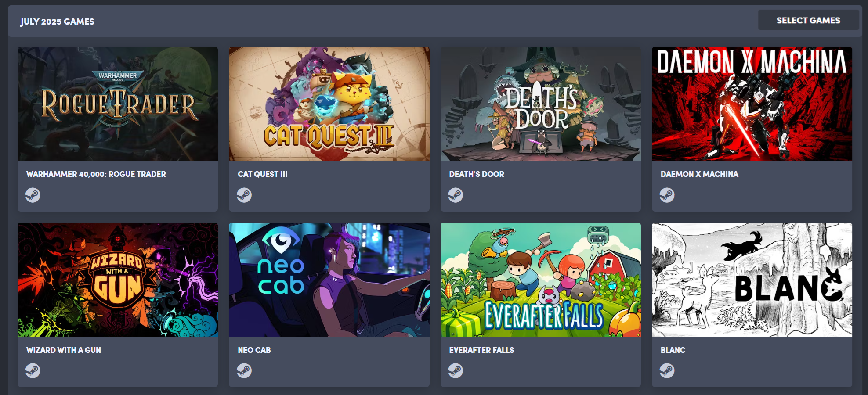Select the Wizard With A Gun artwork
Image resolution: width=868 pixels, height=395 pixels.
(118, 280)
